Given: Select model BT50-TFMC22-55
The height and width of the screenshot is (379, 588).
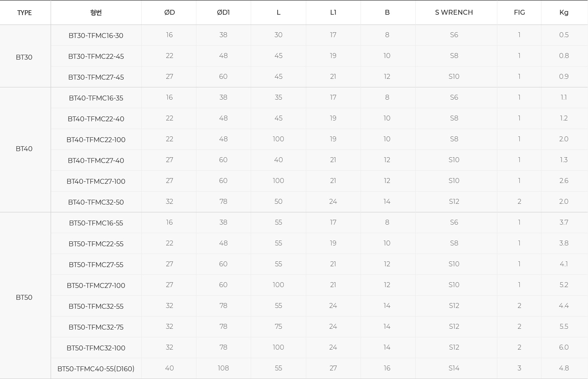Looking at the screenshot, I should (96, 244).
